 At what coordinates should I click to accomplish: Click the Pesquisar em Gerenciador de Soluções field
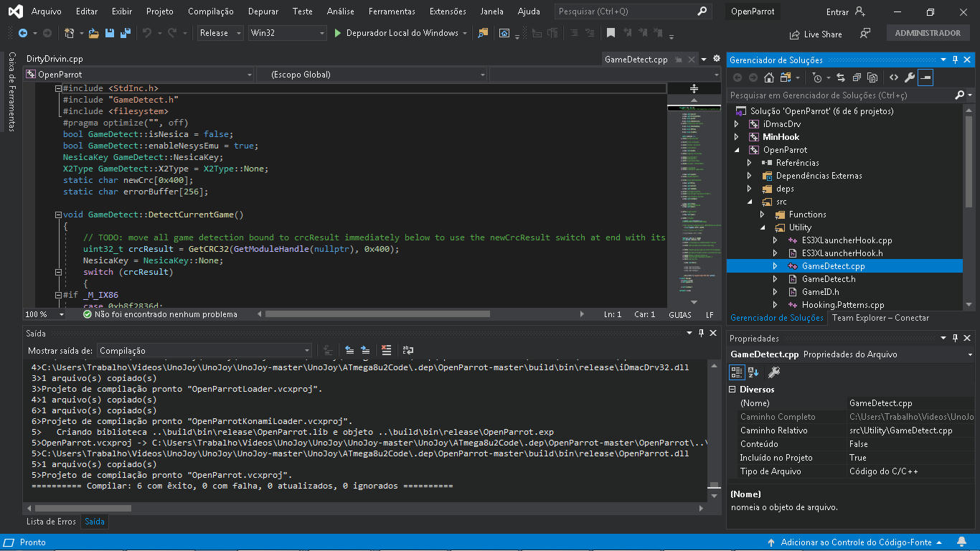[x=841, y=95]
